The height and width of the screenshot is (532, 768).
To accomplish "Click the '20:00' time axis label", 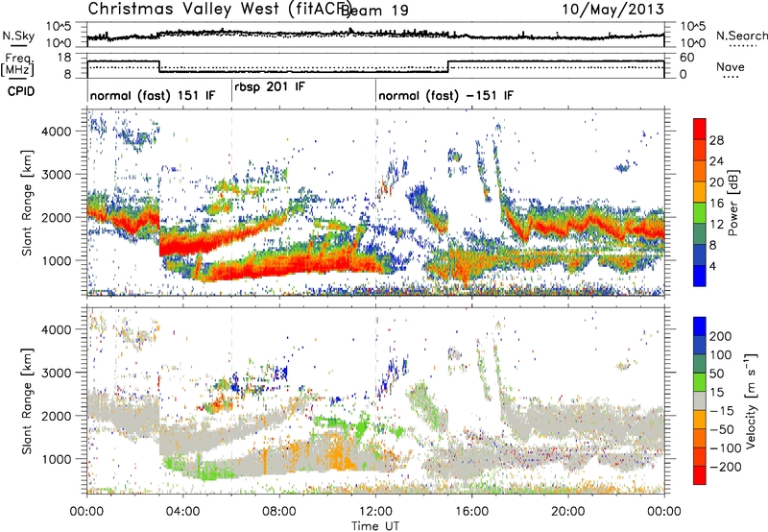I will coord(568,512).
